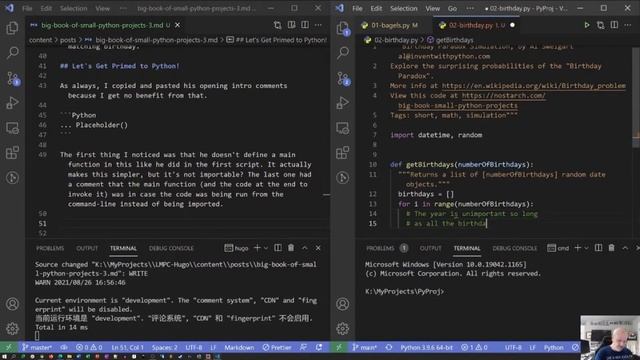The height and width of the screenshot is (360, 640).
Task: Open Remote Explorer in the right PyProj window
Action: tap(343, 128)
